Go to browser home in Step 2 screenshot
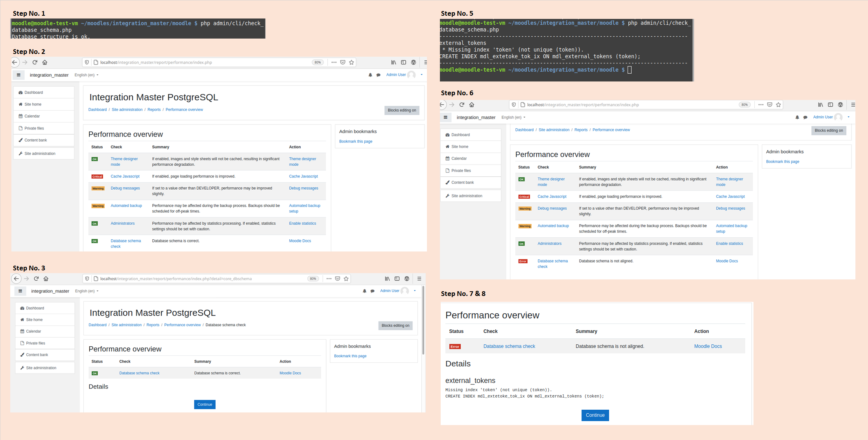The image size is (868, 440). pyautogui.click(x=45, y=62)
